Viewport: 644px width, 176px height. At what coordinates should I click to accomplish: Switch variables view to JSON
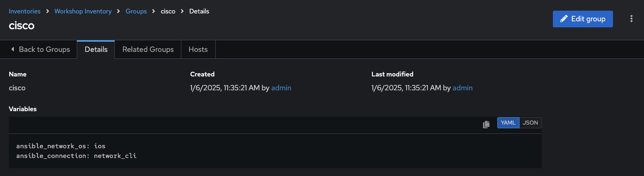[530, 123]
